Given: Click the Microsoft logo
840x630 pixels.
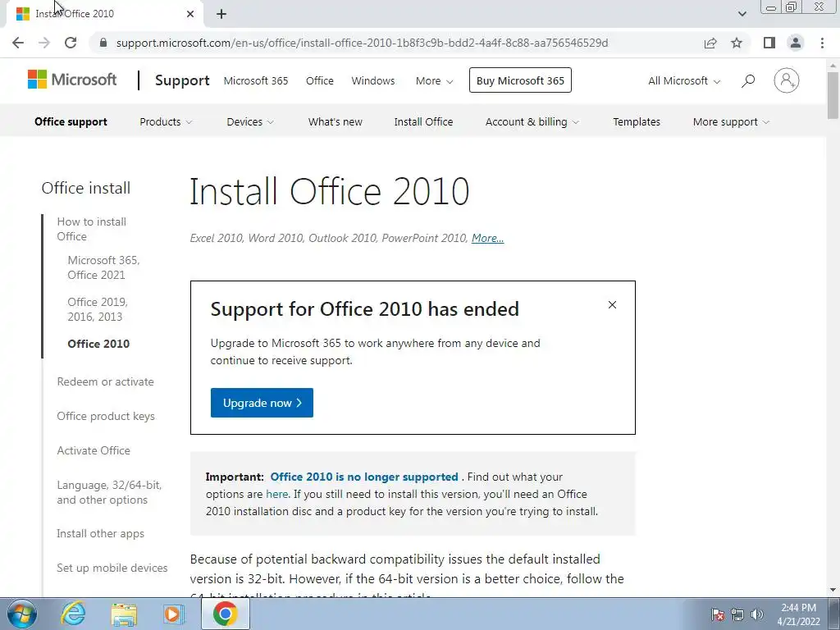Looking at the screenshot, I should (x=72, y=80).
